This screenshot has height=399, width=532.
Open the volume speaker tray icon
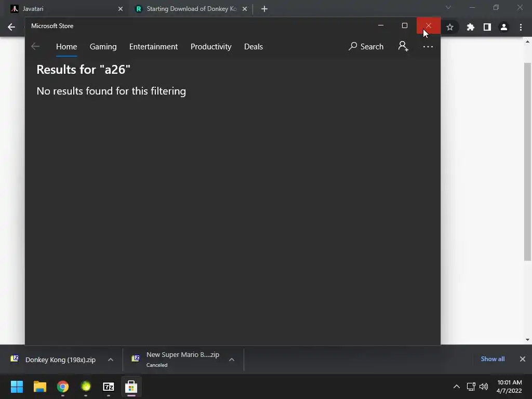tap(484, 387)
